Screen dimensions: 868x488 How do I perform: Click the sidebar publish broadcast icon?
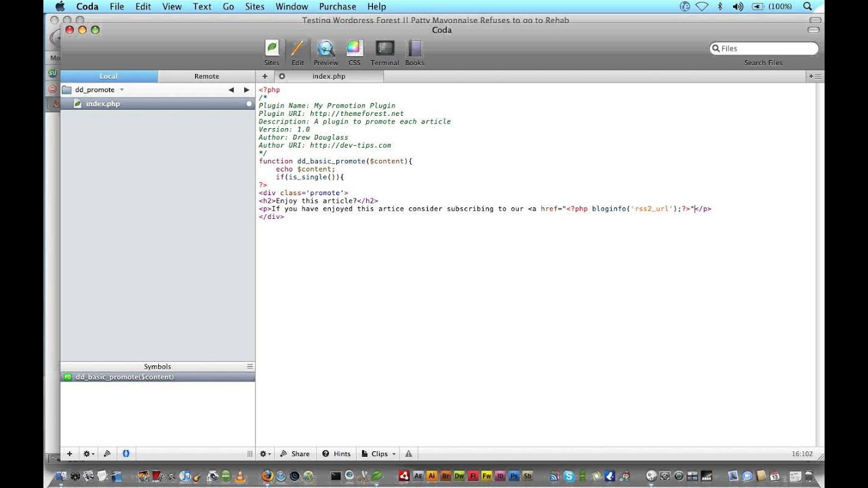(x=106, y=453)
